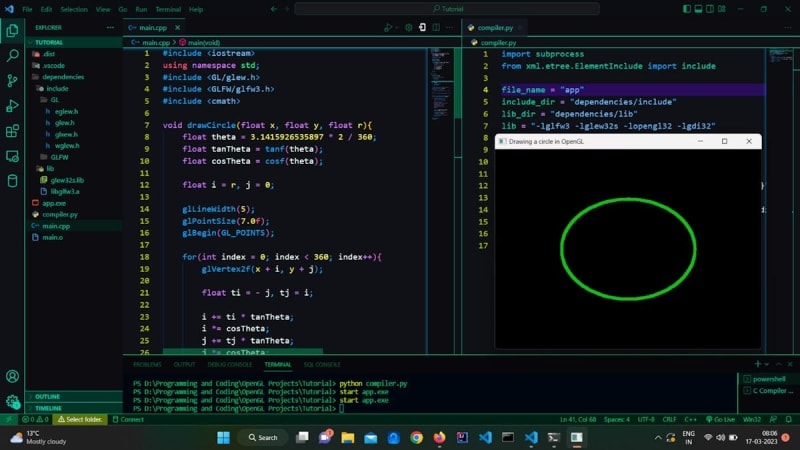Open the Run and Debug view
The height and width of the screenshot is (450, 800).
click(x=12, y=105)
